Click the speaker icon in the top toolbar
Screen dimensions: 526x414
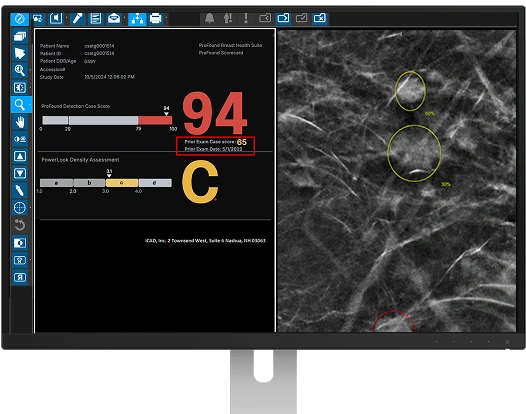(56, 18)
